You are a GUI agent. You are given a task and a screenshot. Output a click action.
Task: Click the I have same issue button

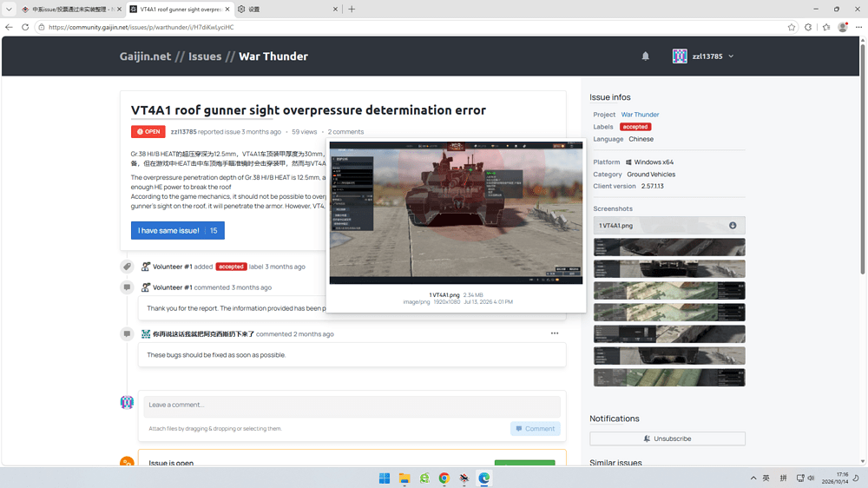coord(178,230)
